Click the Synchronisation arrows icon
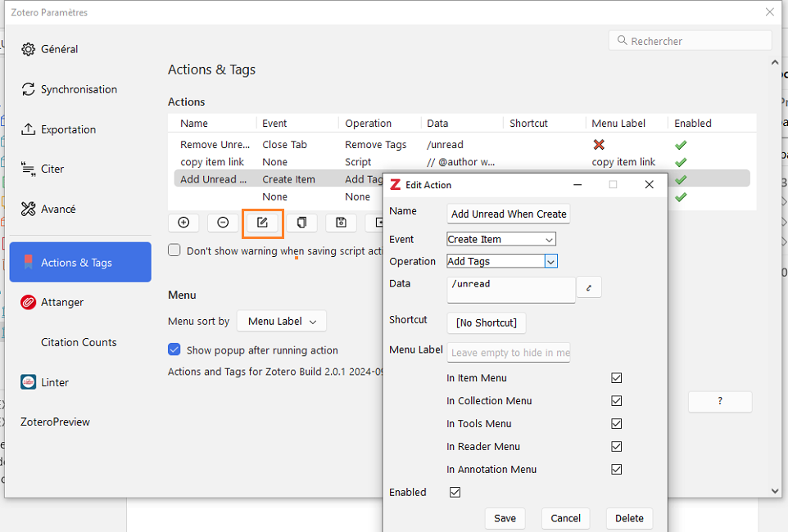 (28, 89)
